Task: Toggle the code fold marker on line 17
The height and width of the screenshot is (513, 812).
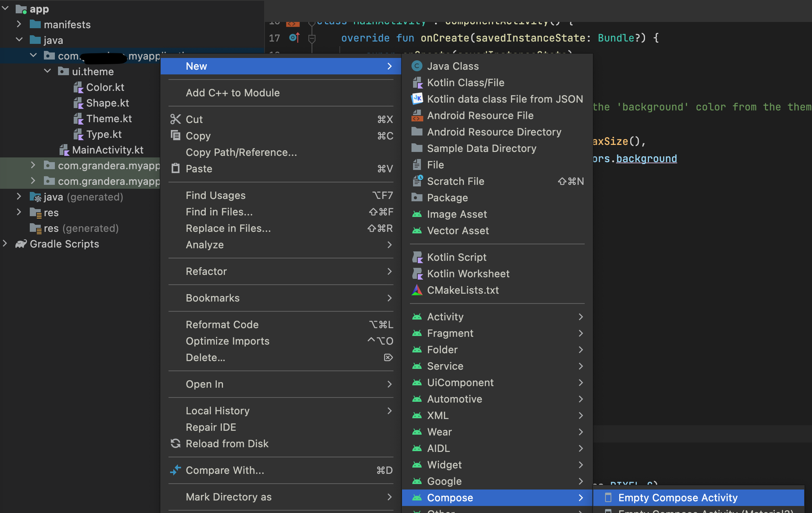Action: (x=312, y=38)
